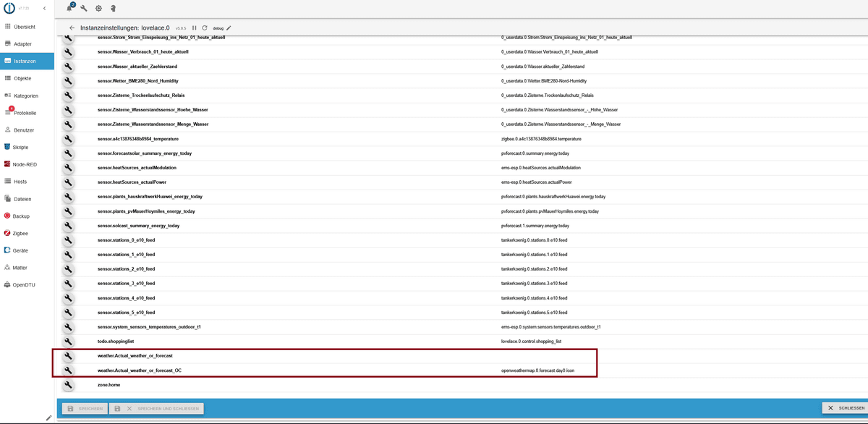This screenshot has width=868, height=424.
Task: Open Matter in sidebar
Action: pyautogui.click(x=27, y=268)
